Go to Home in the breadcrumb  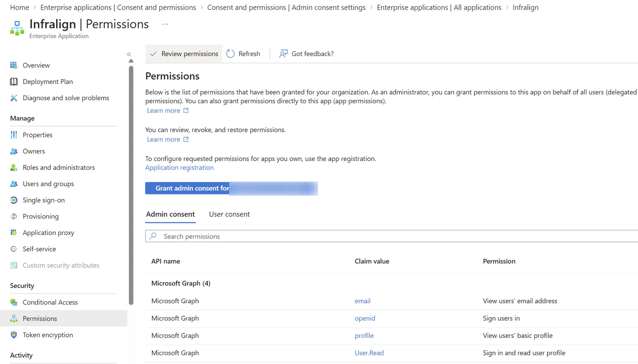click(19, 7)
